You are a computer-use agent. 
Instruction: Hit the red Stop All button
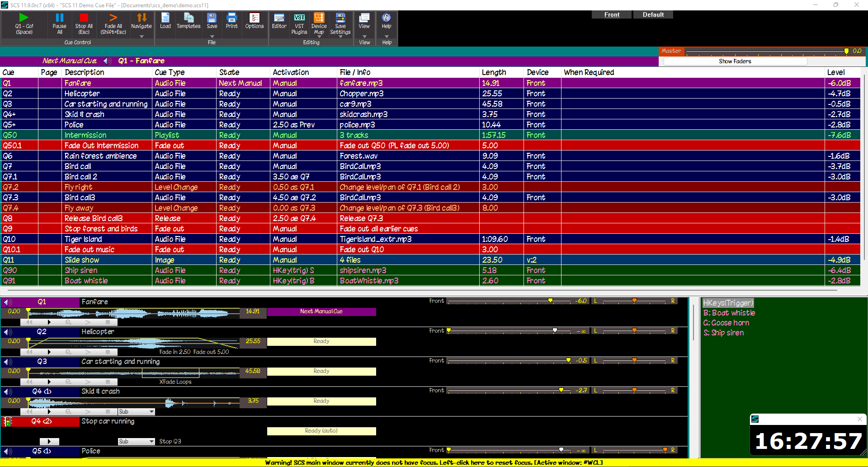(84, 24)
